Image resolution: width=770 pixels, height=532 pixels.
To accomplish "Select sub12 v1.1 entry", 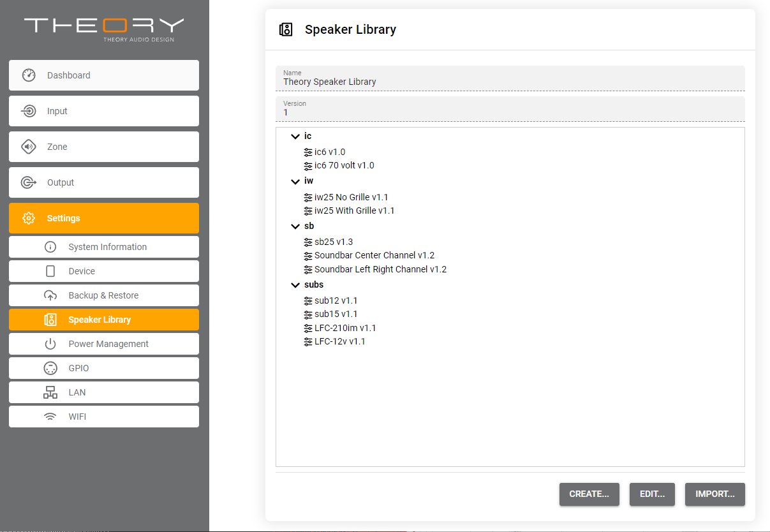I will (x=336, y=301).
